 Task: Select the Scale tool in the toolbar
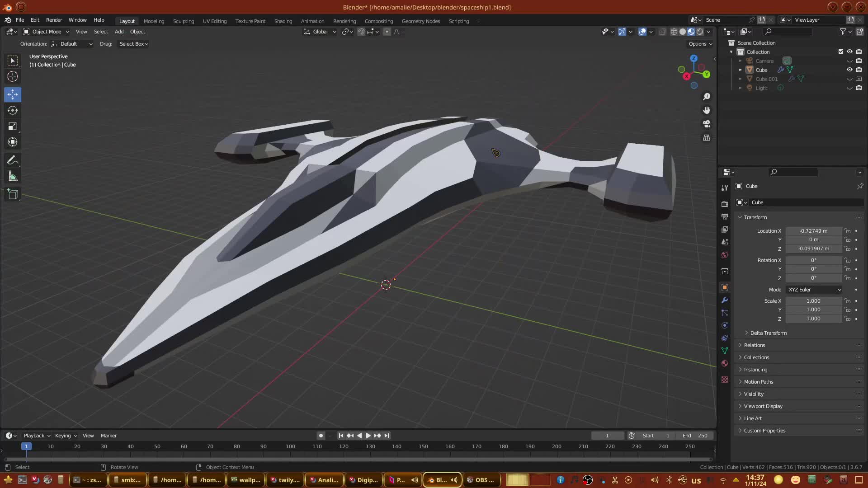pos(13,127)
